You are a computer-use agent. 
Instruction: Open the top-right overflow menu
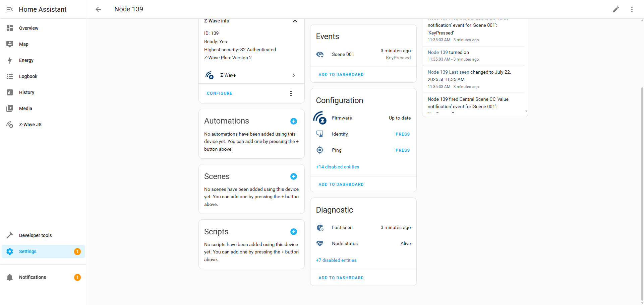[632, 9]
